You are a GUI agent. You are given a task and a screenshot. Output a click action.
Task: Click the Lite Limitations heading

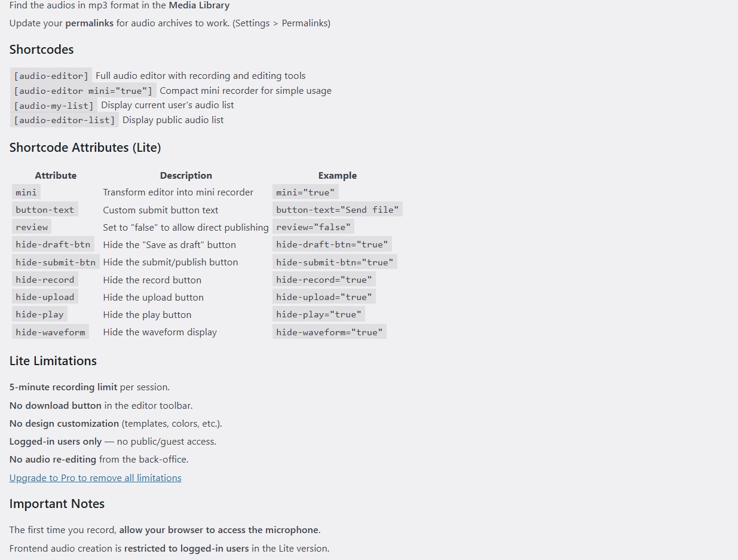point(53,361)
